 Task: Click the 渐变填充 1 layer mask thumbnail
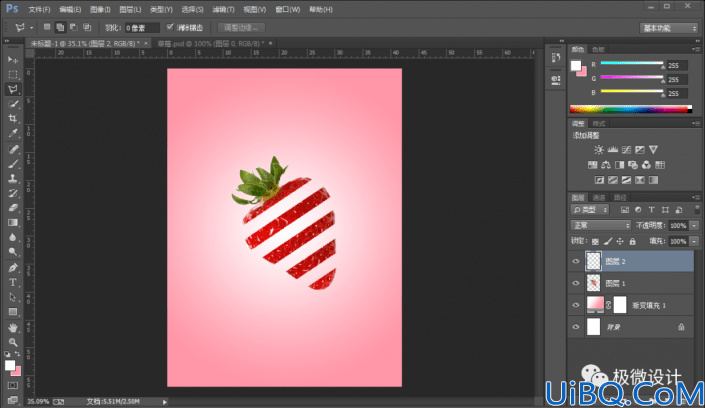tap(620, 305)
